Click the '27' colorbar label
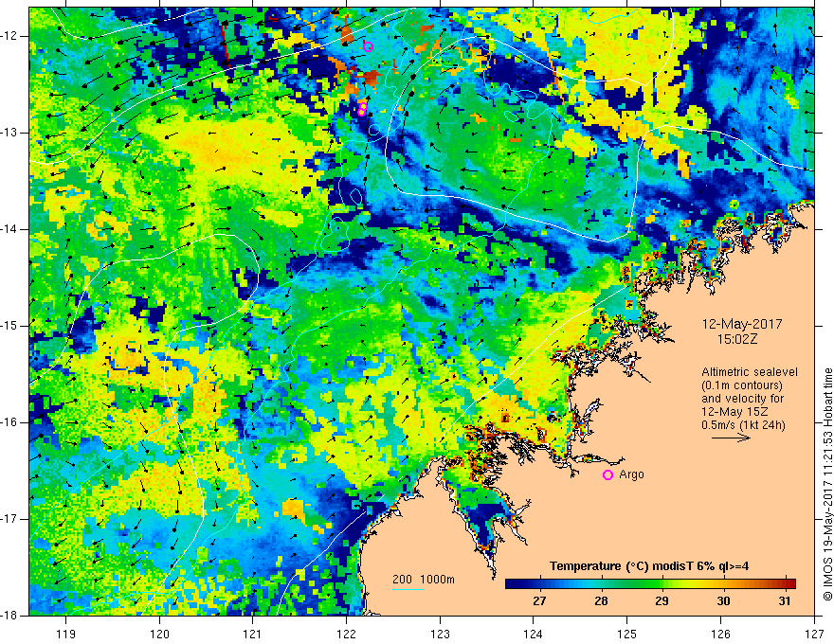The width and height of the screenshot is (834, 644). pos(539,601)
